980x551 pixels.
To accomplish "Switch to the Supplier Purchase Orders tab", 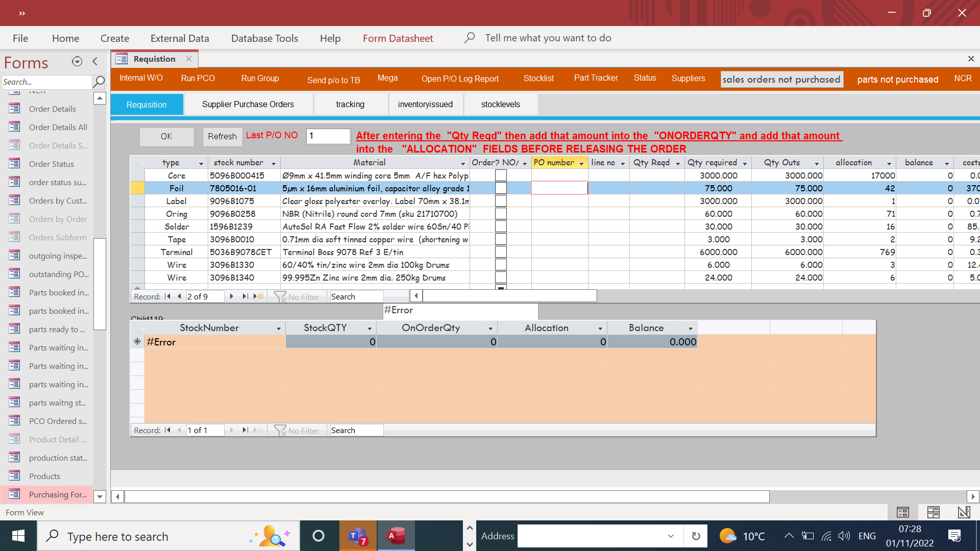I will [248, 104].
